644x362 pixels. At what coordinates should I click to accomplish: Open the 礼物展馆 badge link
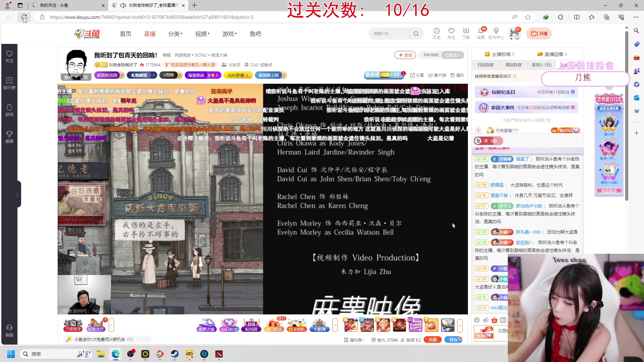click(x=142, y=75)
